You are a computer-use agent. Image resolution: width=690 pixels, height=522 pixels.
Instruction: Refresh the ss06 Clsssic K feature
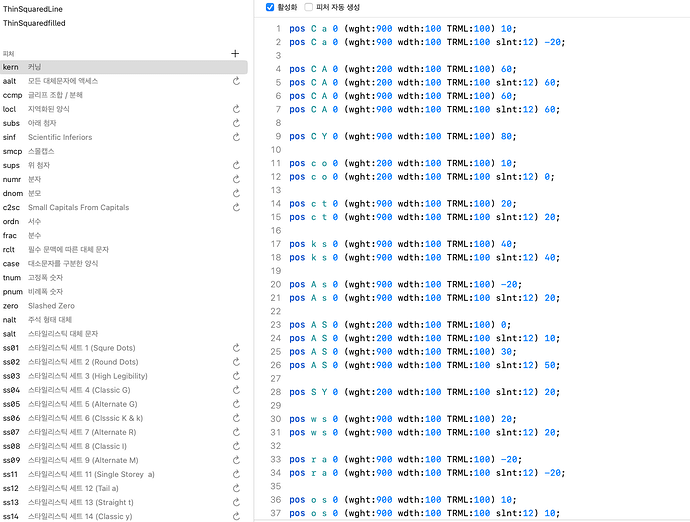[x=236, y=418]
